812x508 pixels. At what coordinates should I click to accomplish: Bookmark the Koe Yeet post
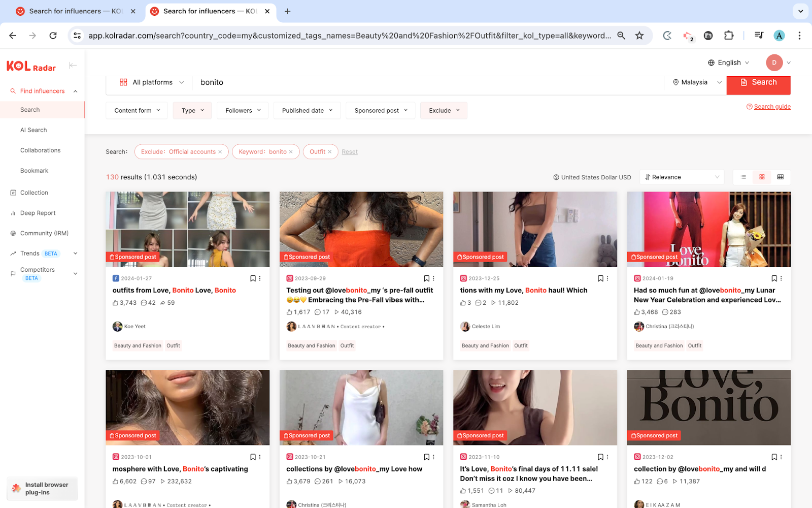(253, 278)
